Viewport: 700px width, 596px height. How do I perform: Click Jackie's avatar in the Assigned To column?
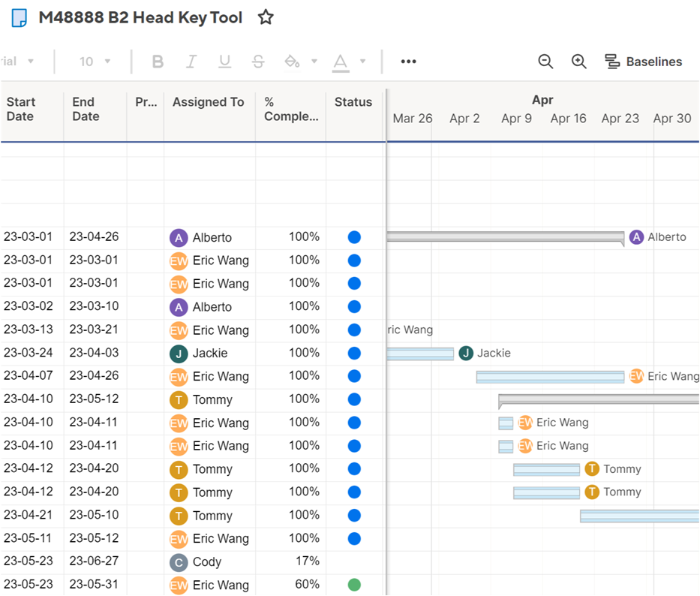[179, 354]
